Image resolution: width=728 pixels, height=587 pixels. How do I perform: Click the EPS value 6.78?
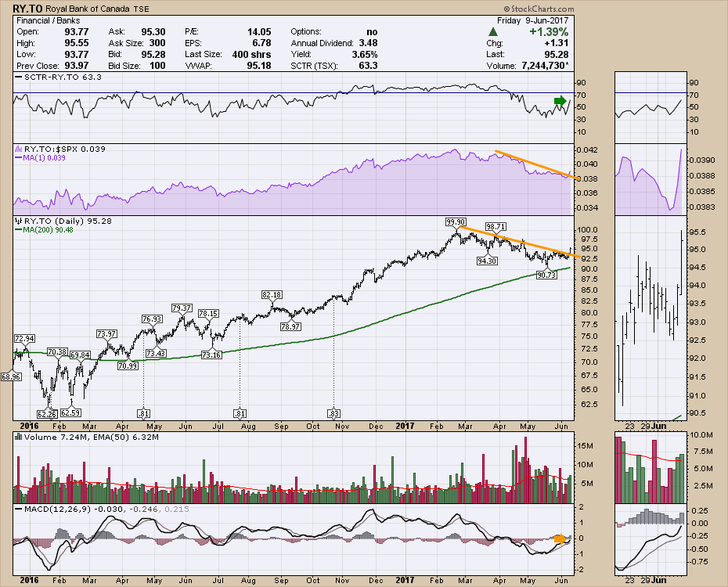261,43
